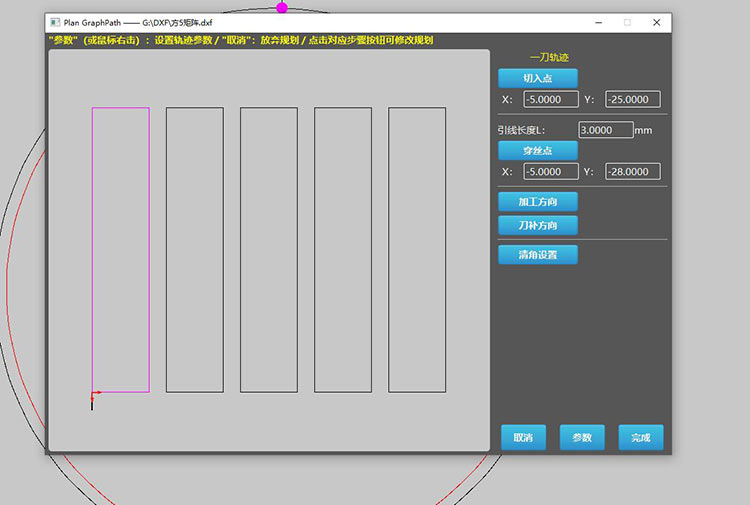Click the 切入点 entry point button

[x=538, y=78]
